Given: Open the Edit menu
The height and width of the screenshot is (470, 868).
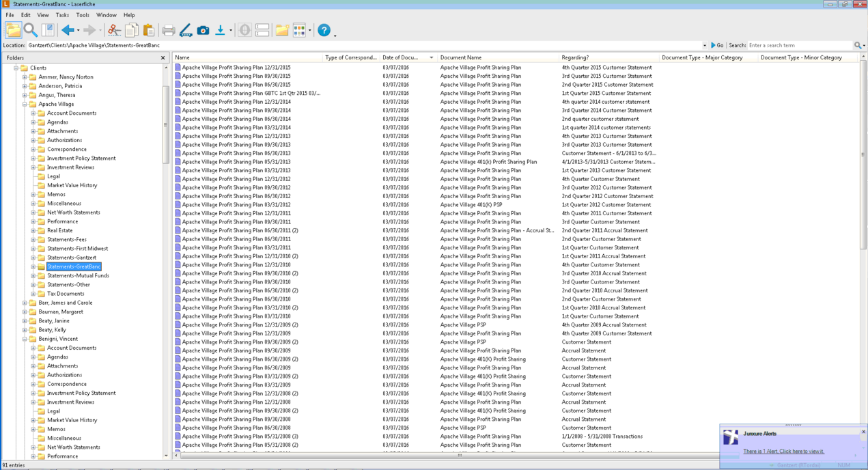Looking at the screenshot, I should (x=25, y=15).
